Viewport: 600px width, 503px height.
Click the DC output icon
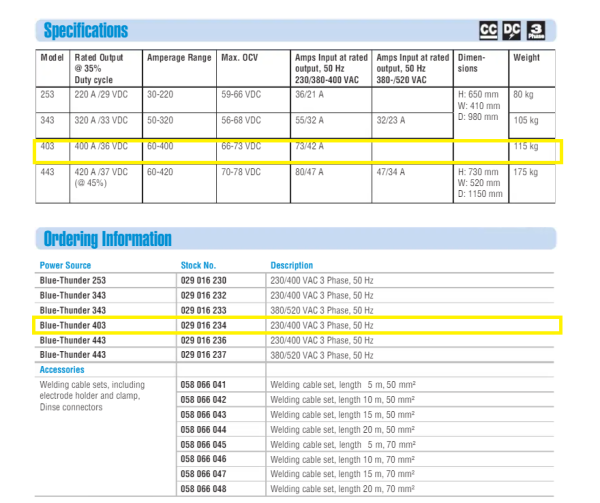point(512,30)
